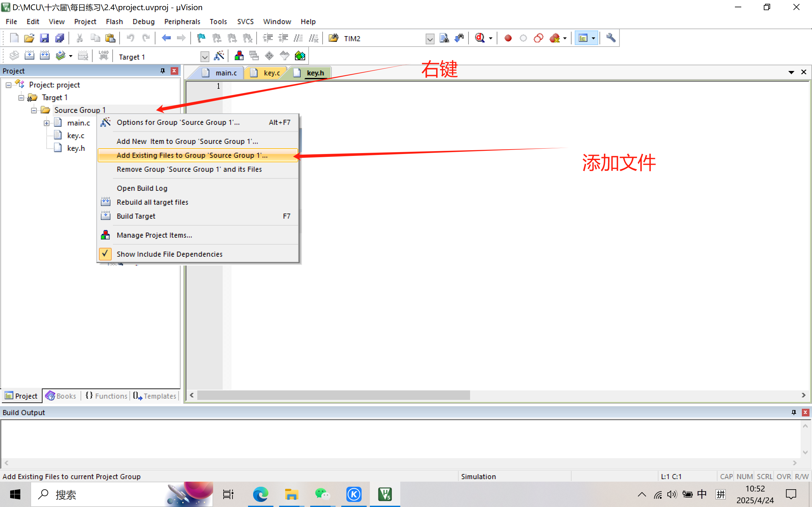Screen dimensions: 812x507
Task: Open Microsoft Edge from the taskbar
Action: coord(260,494)
